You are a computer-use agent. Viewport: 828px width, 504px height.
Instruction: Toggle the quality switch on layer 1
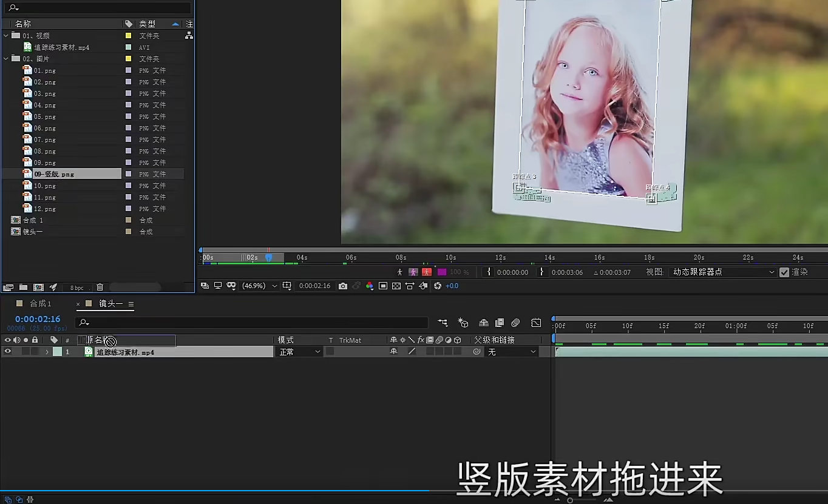pos(412,352)
